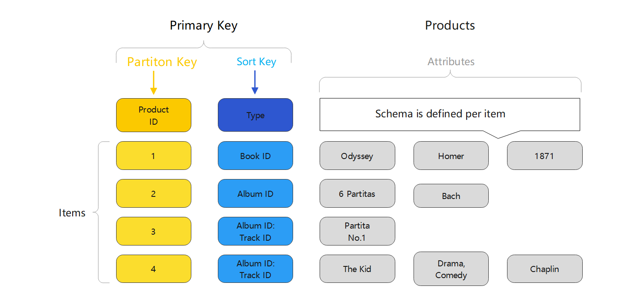Click the yellow item box numbered 4

(153, 269)
